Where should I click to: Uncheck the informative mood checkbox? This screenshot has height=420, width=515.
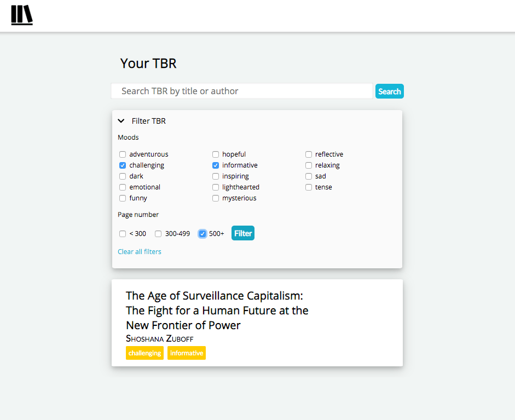(x=216, y=165)
